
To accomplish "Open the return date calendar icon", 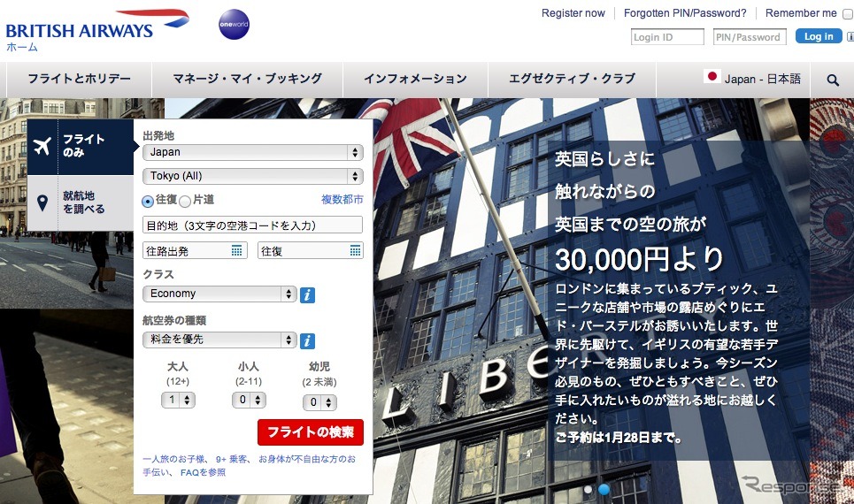I will 355,250.
